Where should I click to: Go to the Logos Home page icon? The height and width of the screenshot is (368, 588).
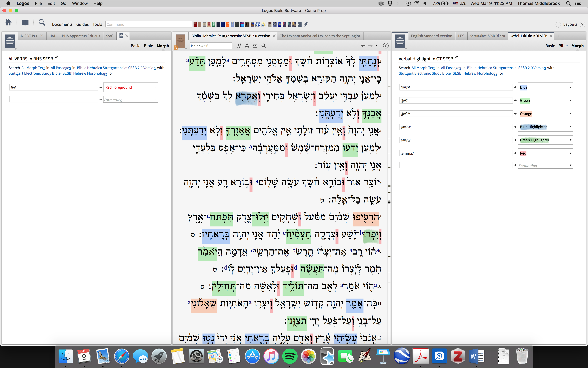click(8, 23)
